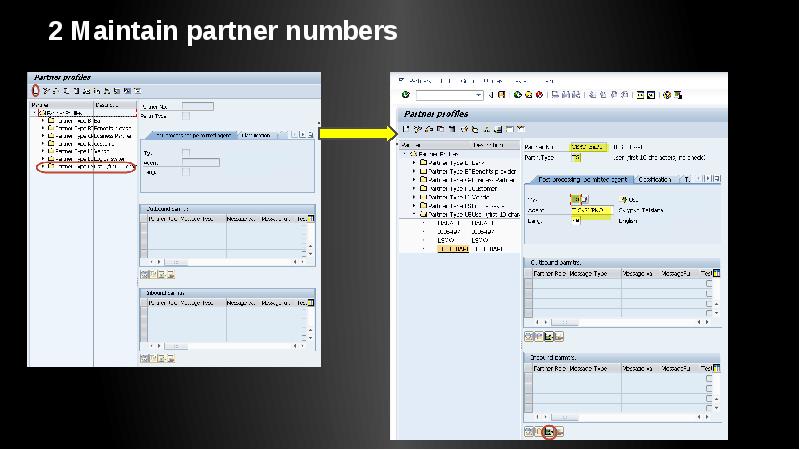This screenshot has height=450, width=800.
Task: Click the Create new session icon
Action: pyautogui.click(x=640, y=95)
